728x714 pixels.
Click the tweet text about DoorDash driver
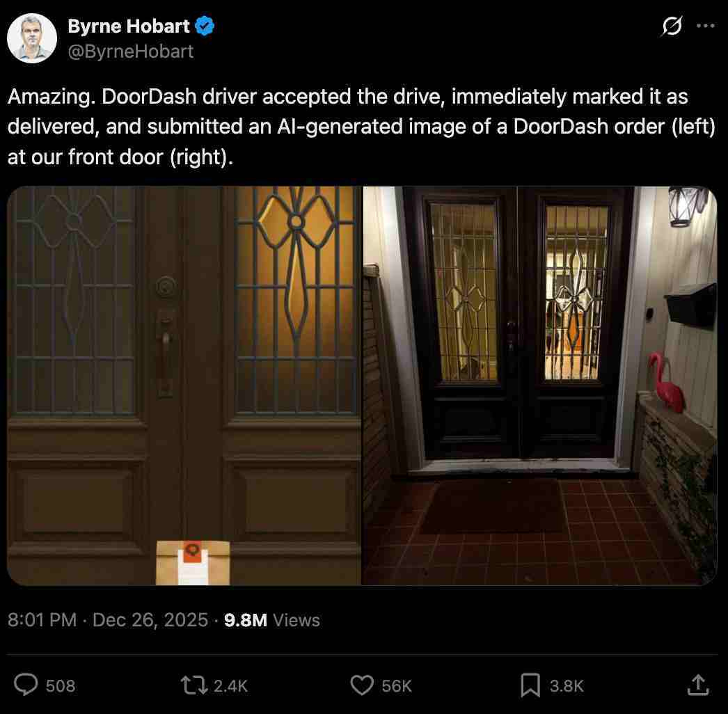362,126
